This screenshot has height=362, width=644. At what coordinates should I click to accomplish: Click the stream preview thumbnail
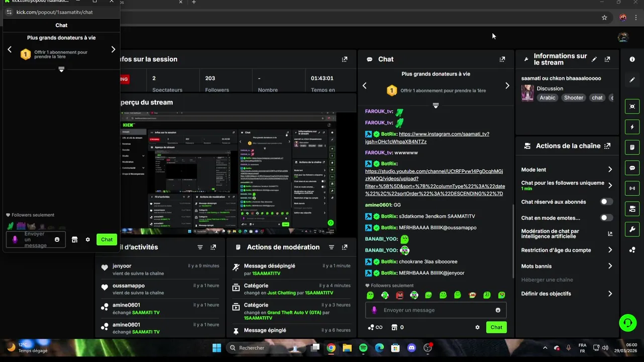[x=229, y=173]
